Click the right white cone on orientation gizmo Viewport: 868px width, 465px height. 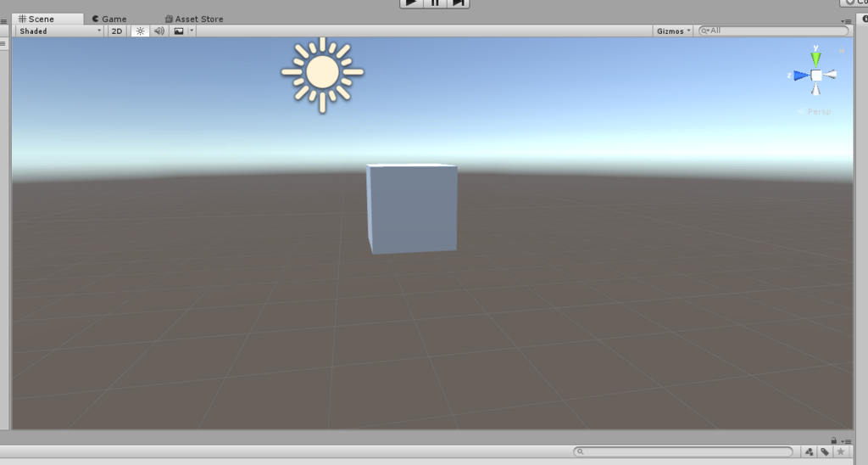829,75
